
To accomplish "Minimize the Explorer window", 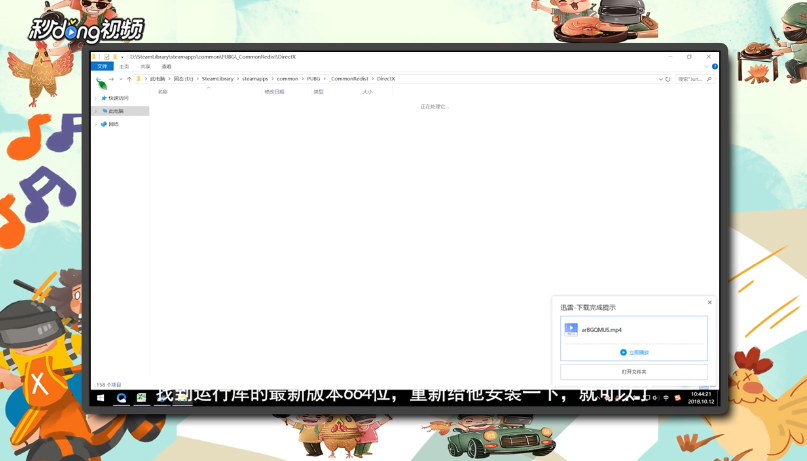I will (x=670, y=57).
